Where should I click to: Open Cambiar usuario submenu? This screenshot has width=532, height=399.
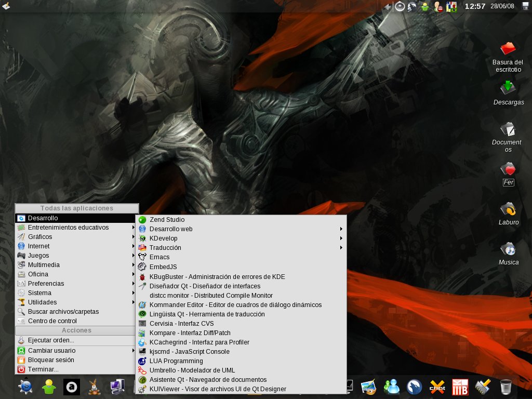click(x=76, y=351)
